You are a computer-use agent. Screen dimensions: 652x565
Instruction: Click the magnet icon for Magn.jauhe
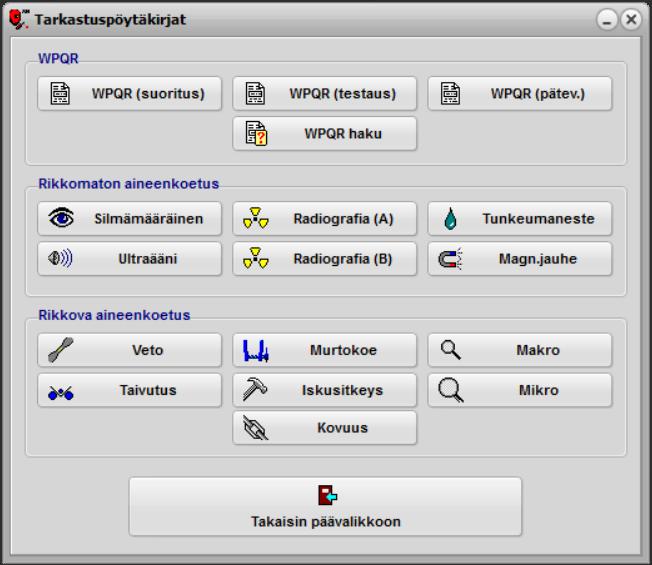[x=450, y=259]
